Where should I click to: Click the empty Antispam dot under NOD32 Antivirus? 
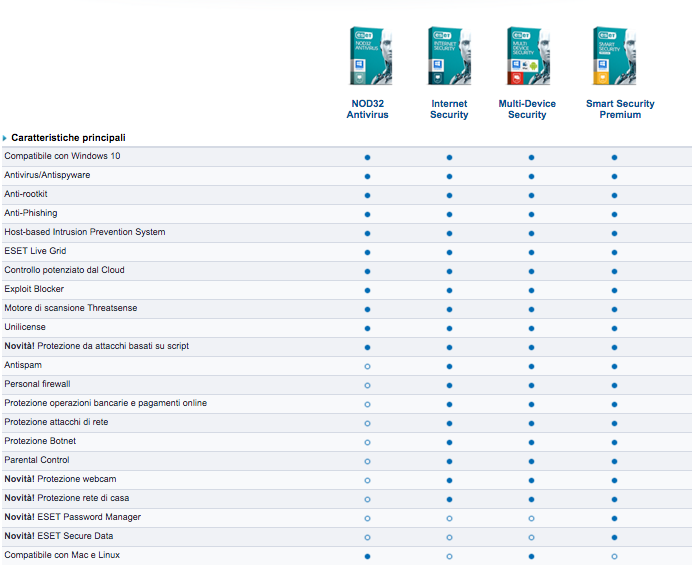click(368, 366)
